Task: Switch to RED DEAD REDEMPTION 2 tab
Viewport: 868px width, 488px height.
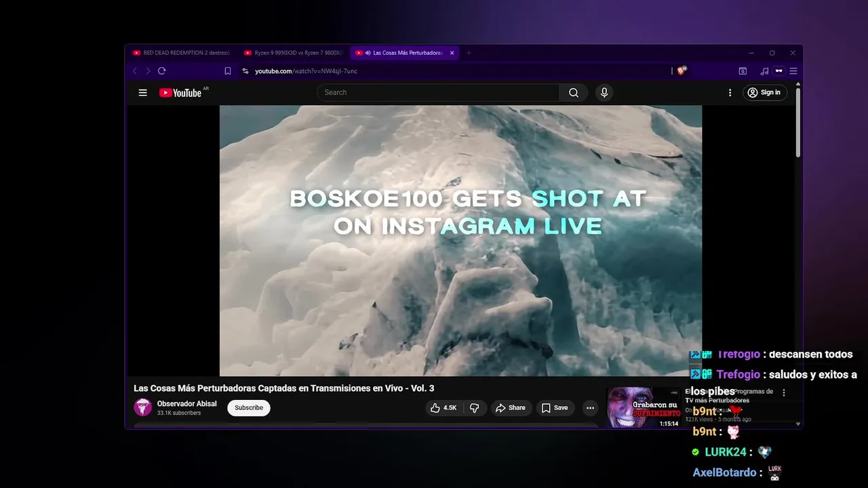Action: (x=182, y=53)
